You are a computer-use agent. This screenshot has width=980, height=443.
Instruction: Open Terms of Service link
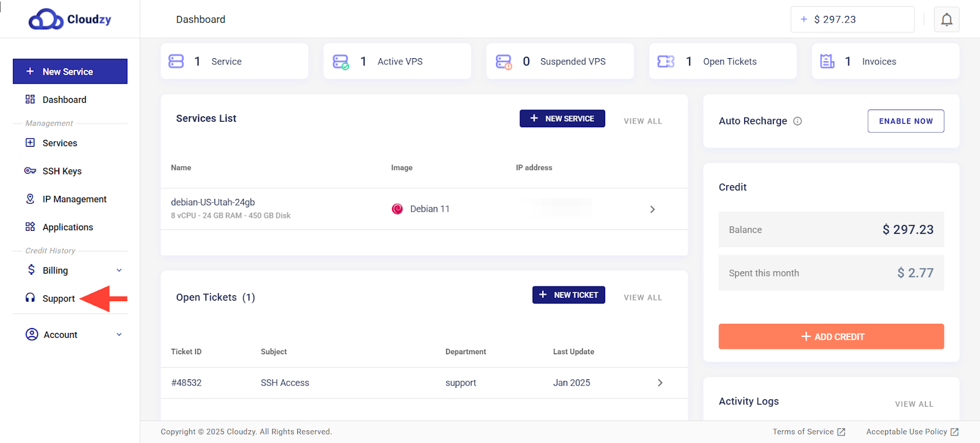coord(803,432)
